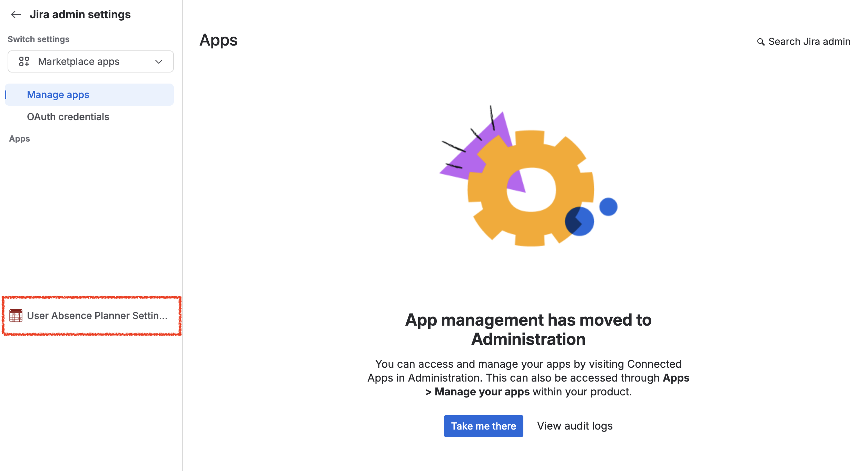Click the Take me there button
This screenshot has width=868, height=471.
[x=483, y=426]
